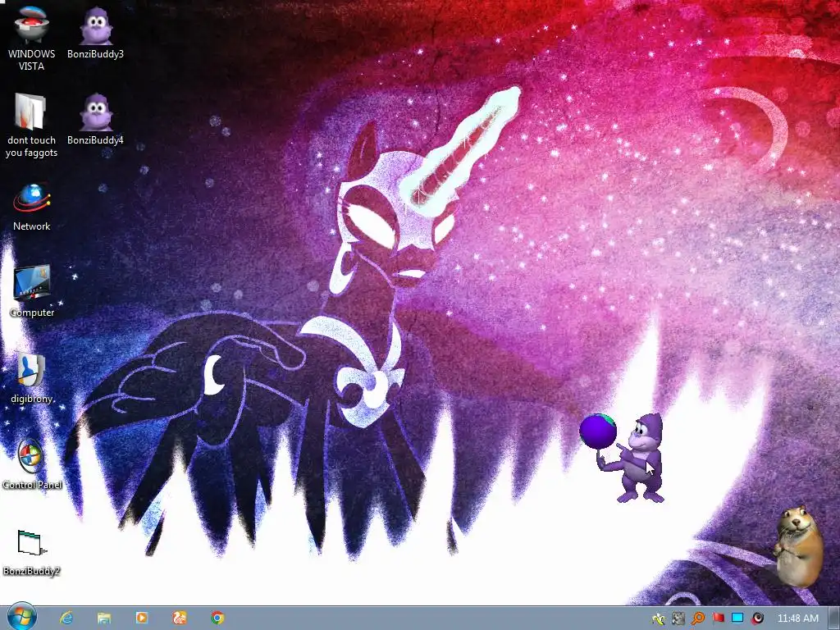Launch Google Chrome from the taskbar

pyautogui.click(x=217, y=618)
